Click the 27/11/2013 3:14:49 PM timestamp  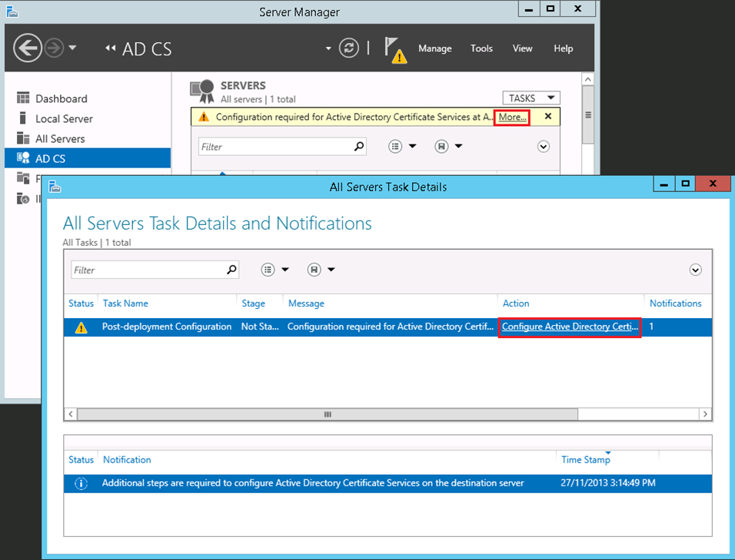click(608, 482)
